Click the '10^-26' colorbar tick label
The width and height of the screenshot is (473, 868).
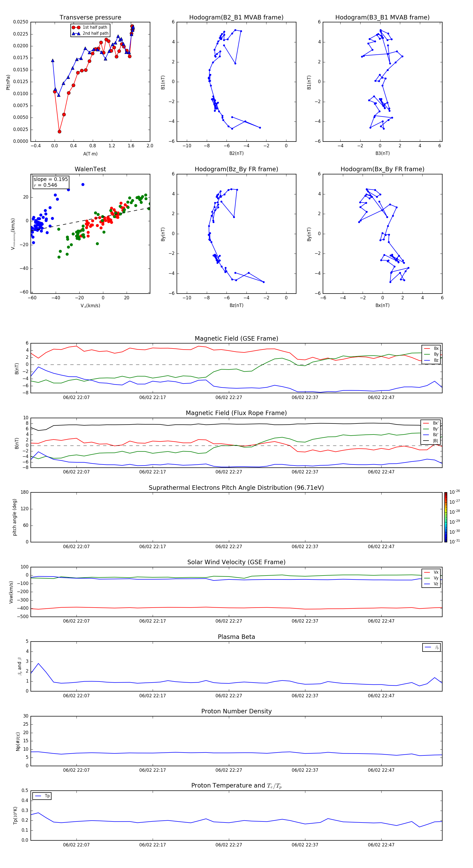(455, 492)
